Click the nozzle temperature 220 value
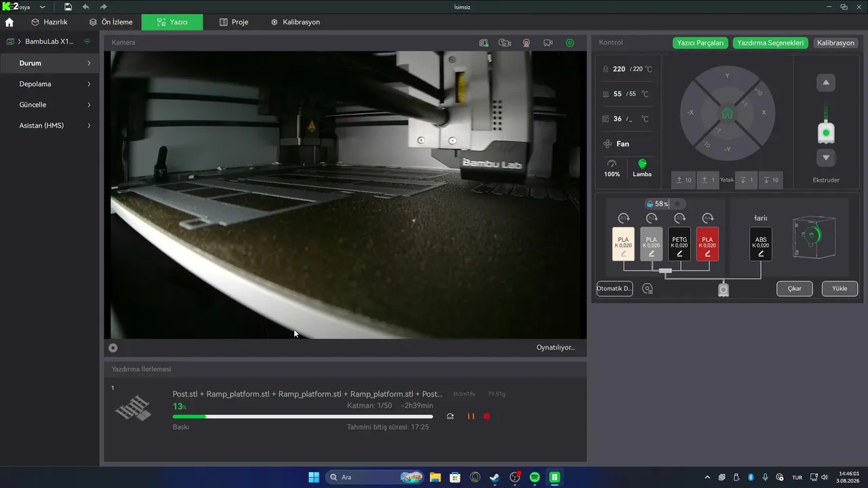 (x=619, y=69)
